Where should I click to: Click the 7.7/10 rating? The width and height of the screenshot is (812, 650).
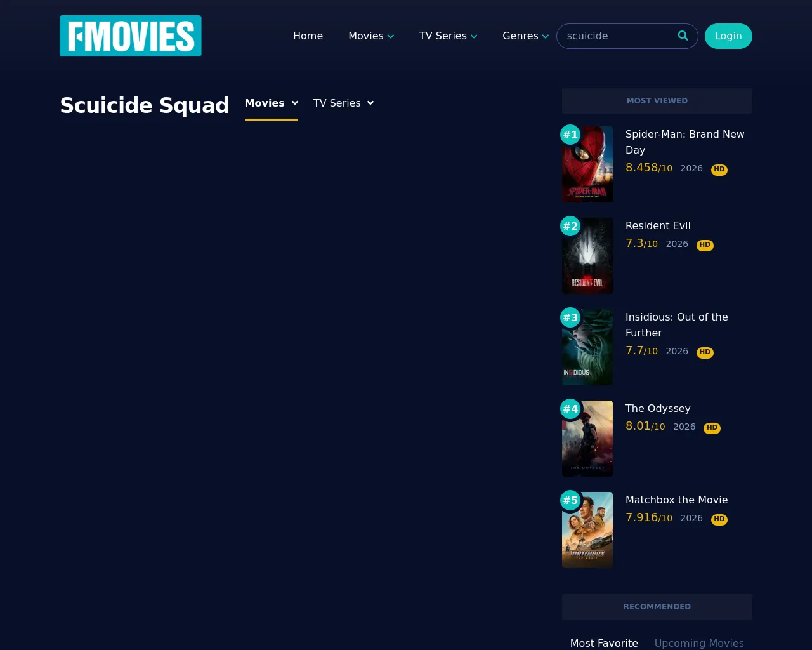(x=641, y=350)
